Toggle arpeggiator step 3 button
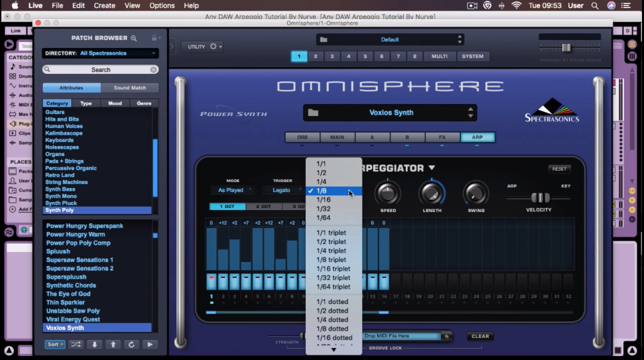644x360 pixels. coord(234,282)
